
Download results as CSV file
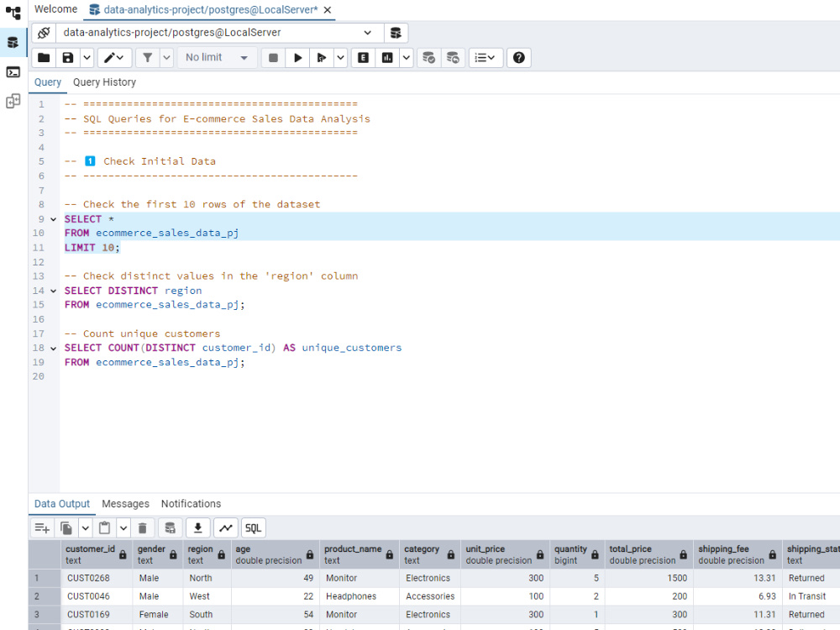197,528
